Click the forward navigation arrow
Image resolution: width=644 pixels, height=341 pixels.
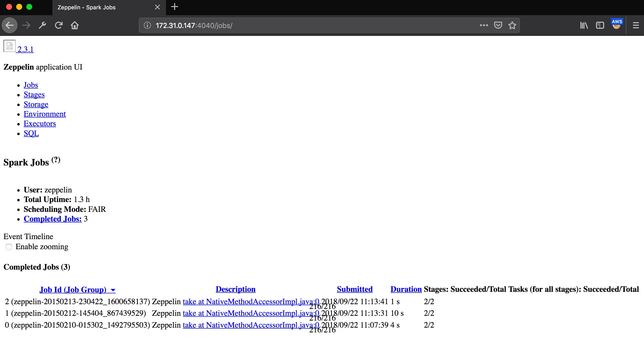(x=26, y=25)
